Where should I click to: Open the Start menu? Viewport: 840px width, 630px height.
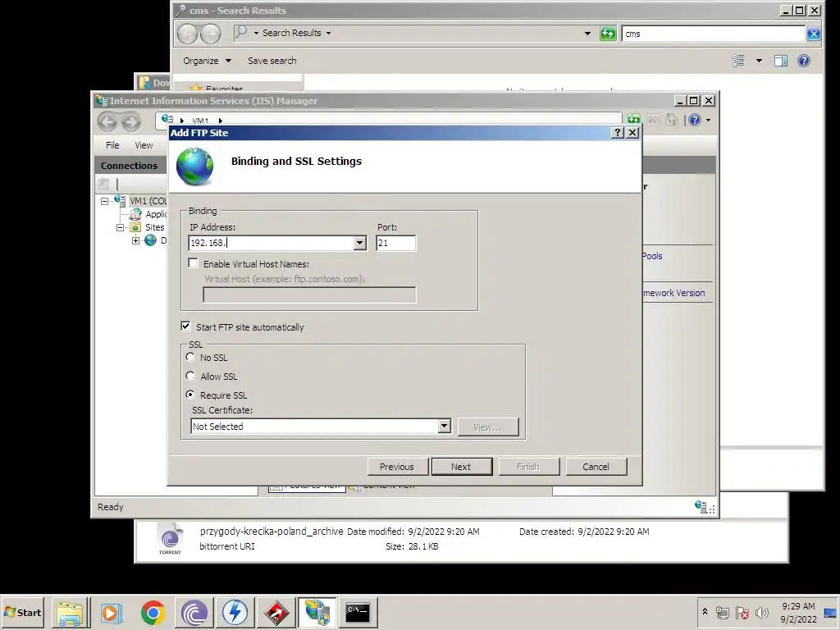click(x=22, y=612)
